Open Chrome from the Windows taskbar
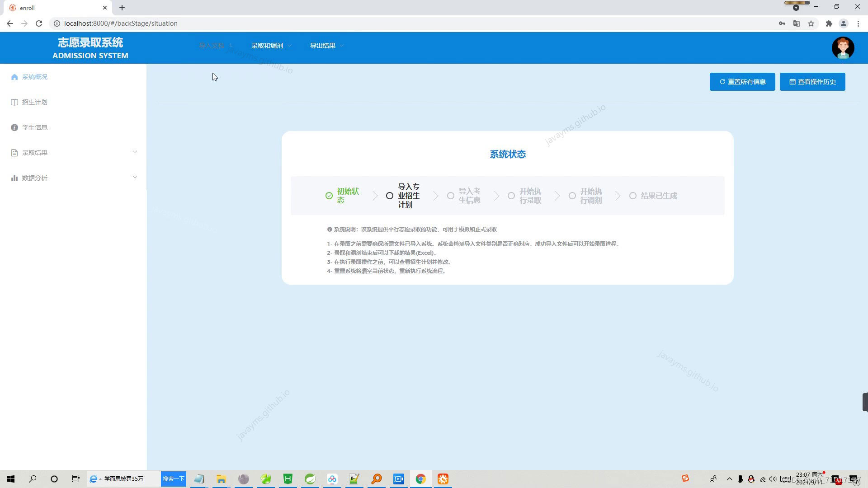 click(420, 479)
